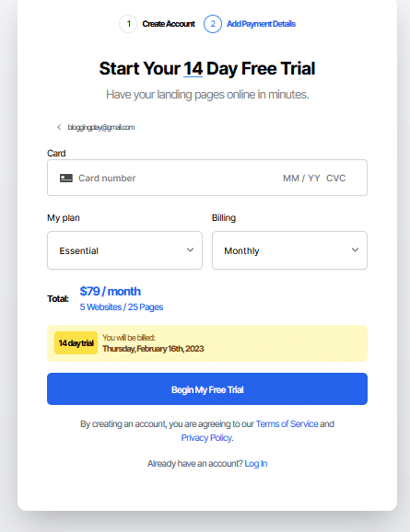Click the Log In link
410x532 pixels.
[x=256, y=464]
